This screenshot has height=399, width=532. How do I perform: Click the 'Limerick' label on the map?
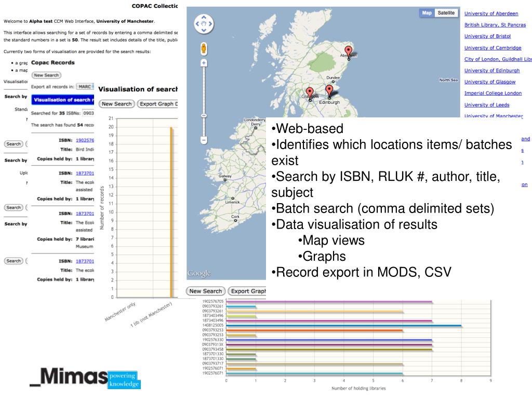(x=232, y=202)
